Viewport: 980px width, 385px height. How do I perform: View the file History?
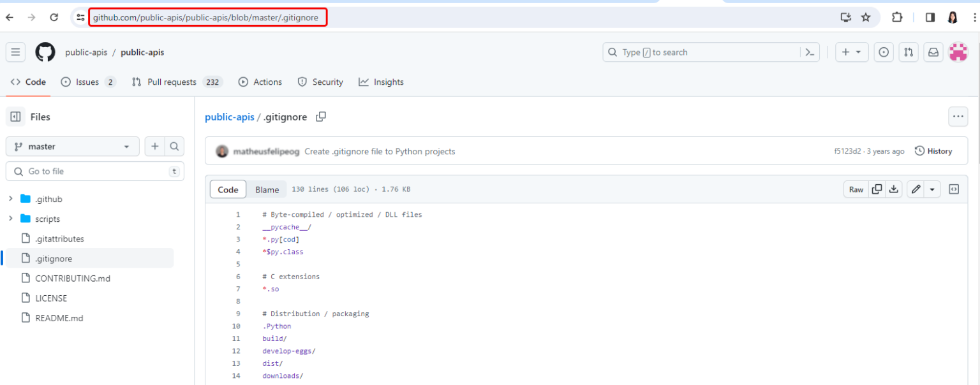point(934,150)
